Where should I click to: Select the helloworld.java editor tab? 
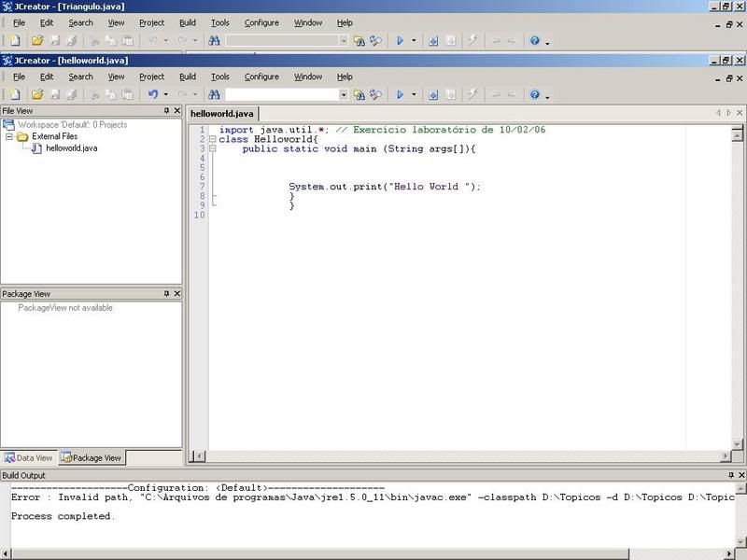point(222,113)
